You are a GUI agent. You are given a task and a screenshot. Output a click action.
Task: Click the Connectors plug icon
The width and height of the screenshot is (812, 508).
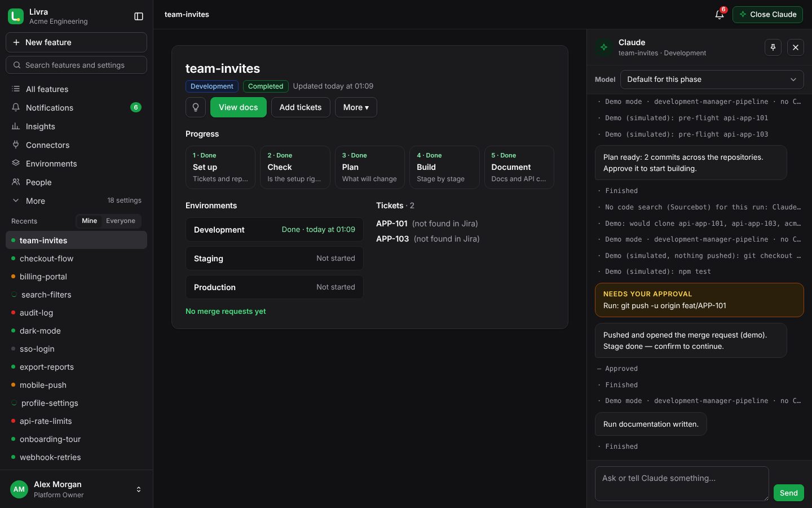click(x=16, y=145)
